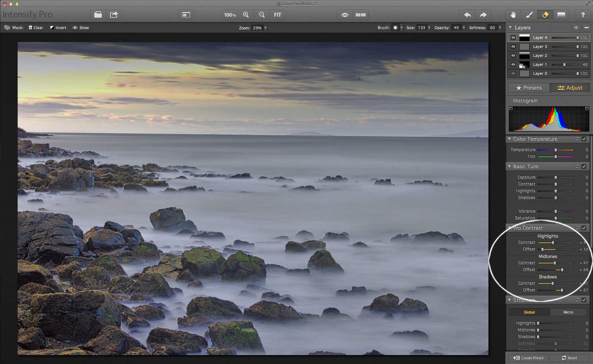Switch to the Micro structure tab
This screenshot has width=593, height=364.
point(568,312)
